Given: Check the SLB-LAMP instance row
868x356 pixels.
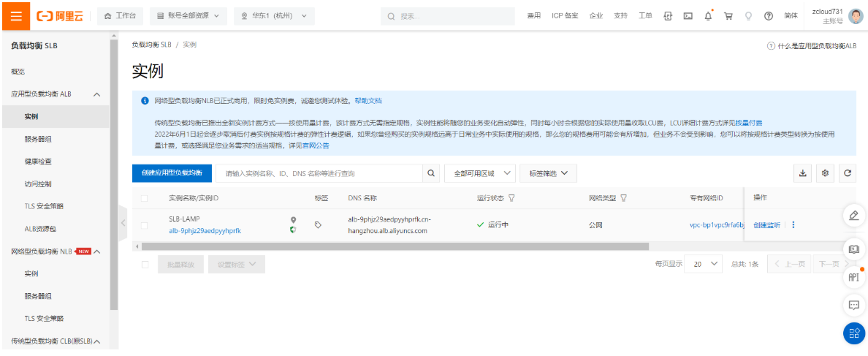Looking at the screenshot, I should pos(145,225).
